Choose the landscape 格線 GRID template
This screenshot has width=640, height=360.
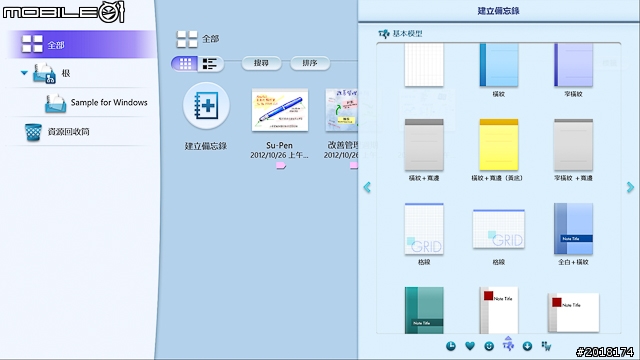pos(499,229)
